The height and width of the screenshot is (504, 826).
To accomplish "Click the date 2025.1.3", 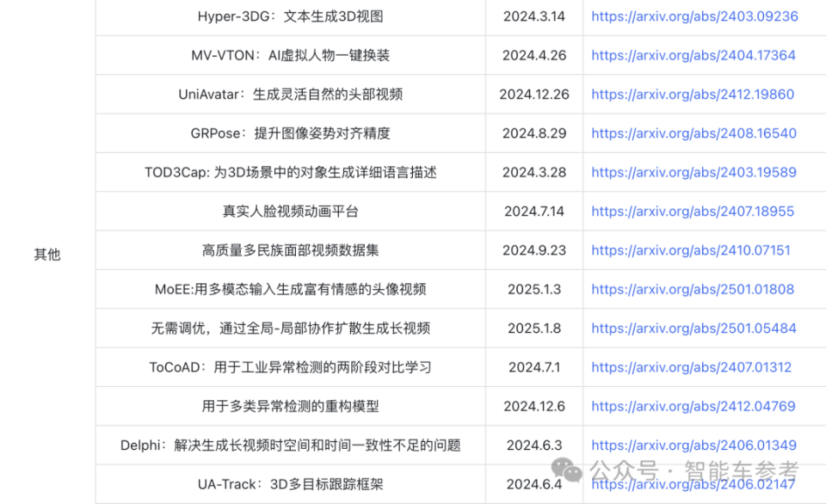I will point(534,289).
